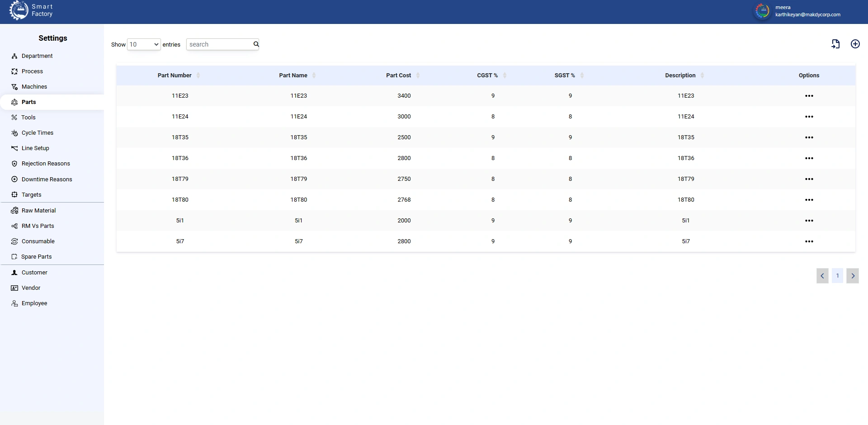The width and height of the screenshot is (868, 425).
Task: Click Part Cost value 2768
Action: point(404,200)
